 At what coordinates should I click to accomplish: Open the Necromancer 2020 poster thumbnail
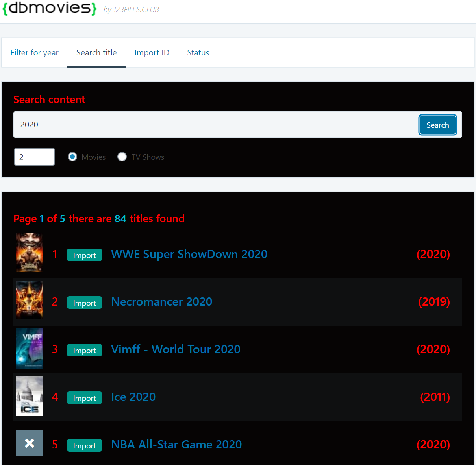[30, 300]
